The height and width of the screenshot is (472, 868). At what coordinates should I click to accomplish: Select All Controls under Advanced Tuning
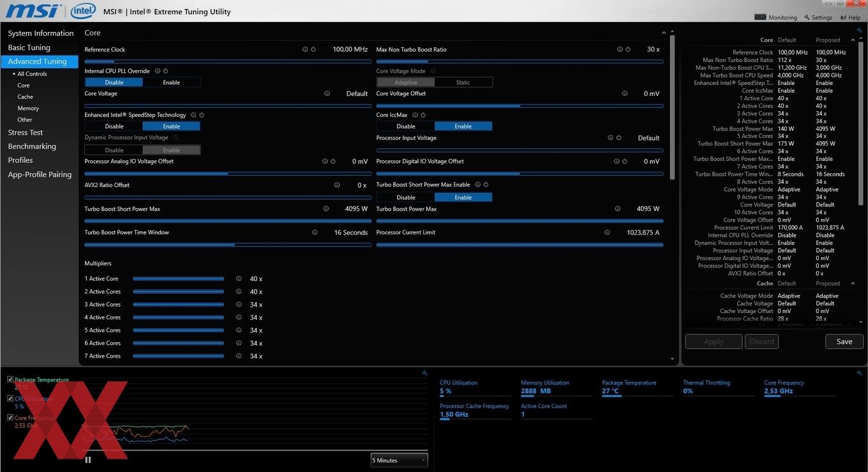point(32,74)
